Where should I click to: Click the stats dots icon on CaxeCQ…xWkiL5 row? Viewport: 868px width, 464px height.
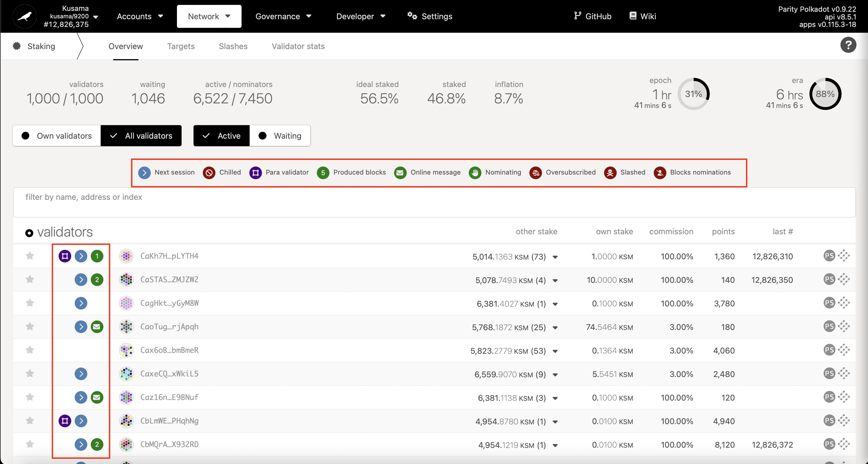coord(844,374)
